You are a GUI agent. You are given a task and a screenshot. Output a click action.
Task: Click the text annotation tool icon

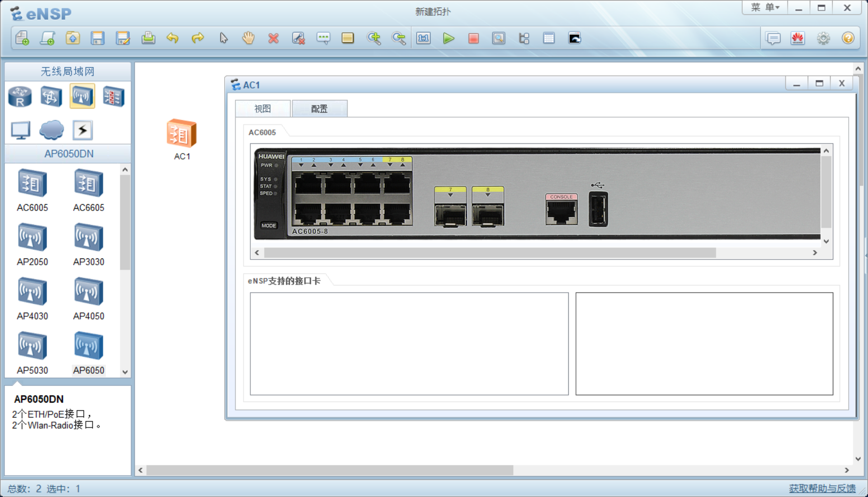tap(323, 38)
